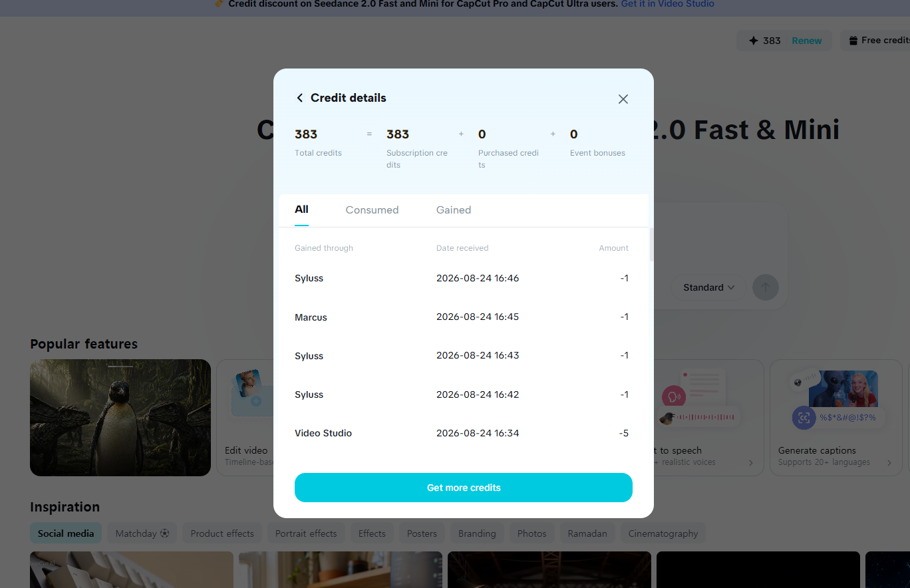Click the Generate captions CC icon

point(804,418)
